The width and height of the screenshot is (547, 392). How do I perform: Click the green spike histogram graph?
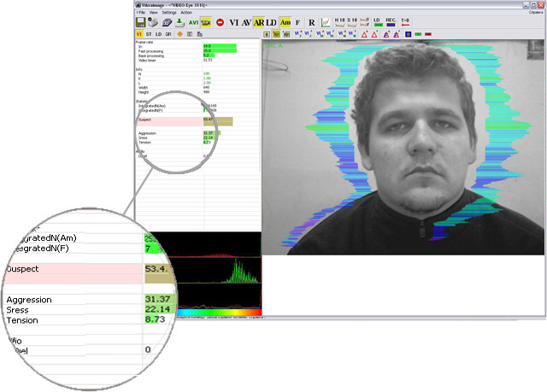pyautogui.click(x=241, y=271)
